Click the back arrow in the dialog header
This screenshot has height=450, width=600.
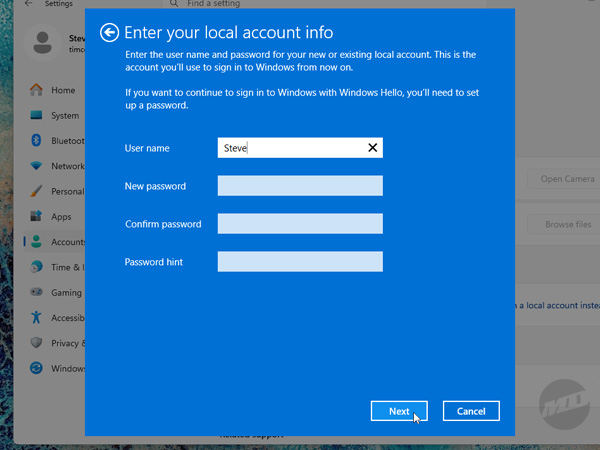[110, 34]
